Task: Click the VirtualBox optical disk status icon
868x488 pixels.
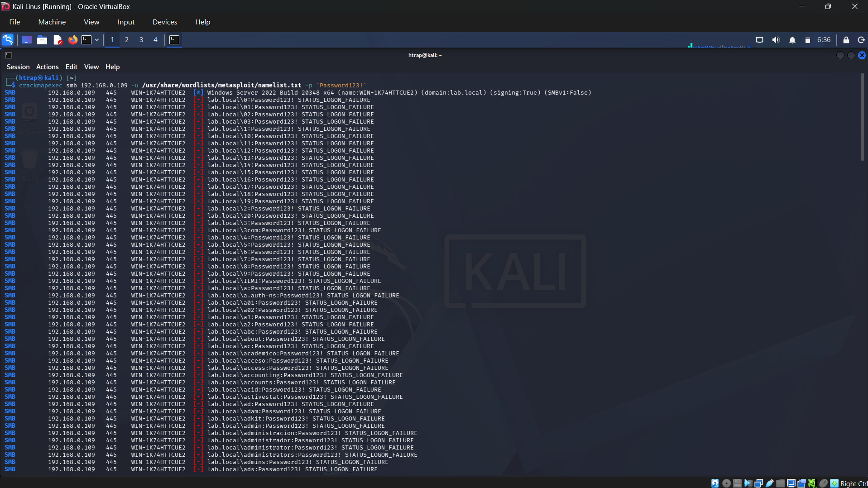Action: tap(726, 483)
